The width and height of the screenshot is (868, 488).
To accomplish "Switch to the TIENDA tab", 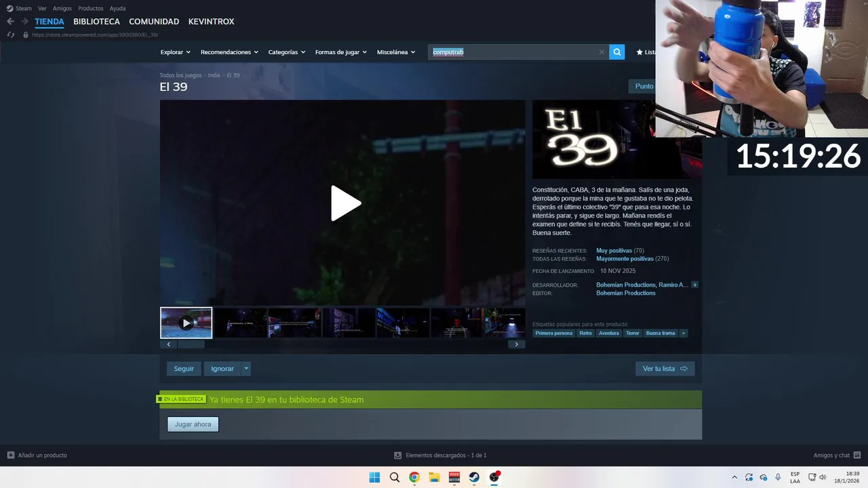I will tap(50, 22).
